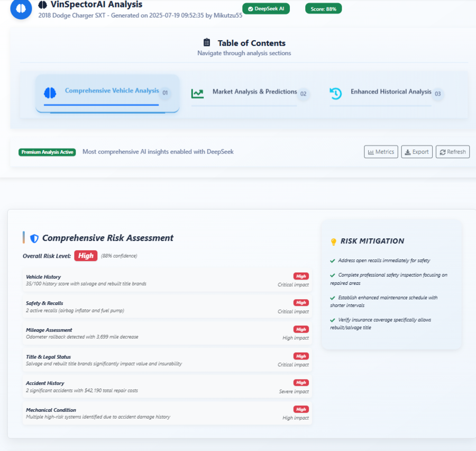Click the lightbulb icon beside Risk Mitigation
Viewport: 476px width, 451px height.
333,242
